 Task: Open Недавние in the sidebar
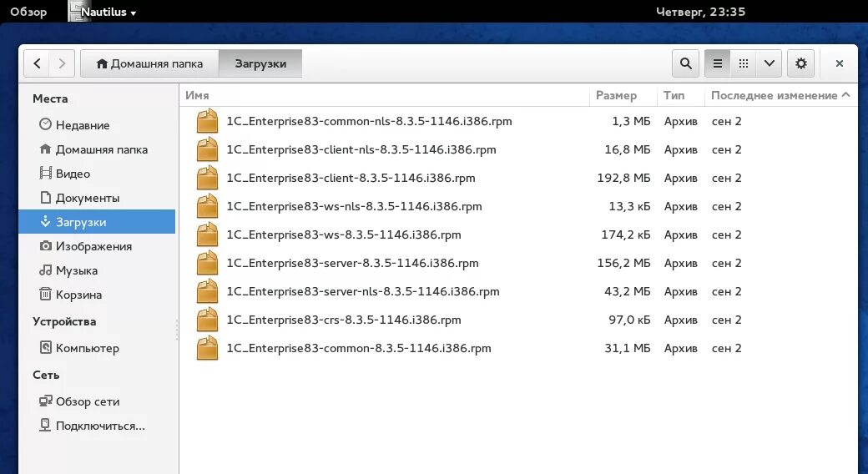coord(97,125)
